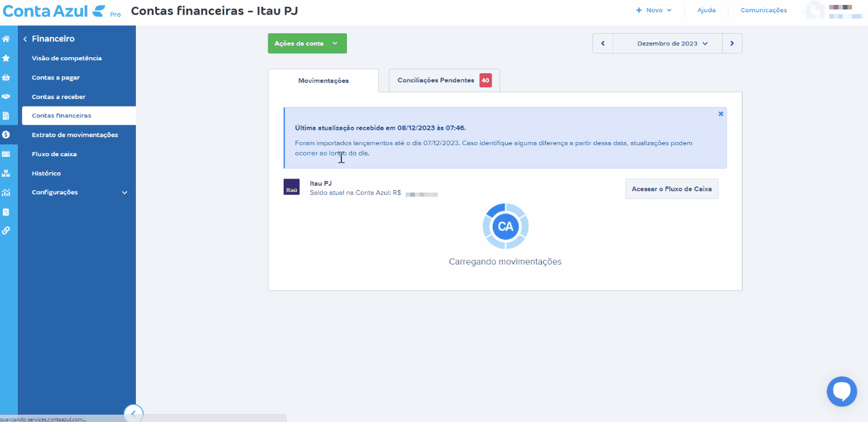868x422 pixels.
Task: Click the Última atualização recebida message
Action: 380,128
